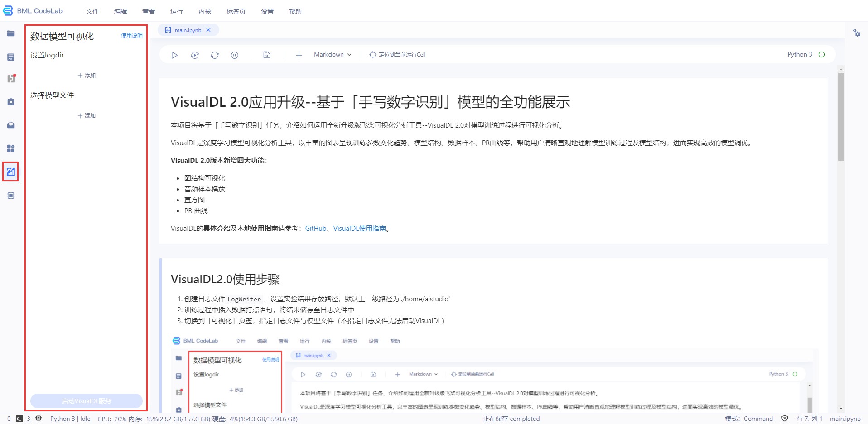This screenshot has width=868, height=424.
Task: Open the Markdown cell type dropdown
Action: point(333,55)
